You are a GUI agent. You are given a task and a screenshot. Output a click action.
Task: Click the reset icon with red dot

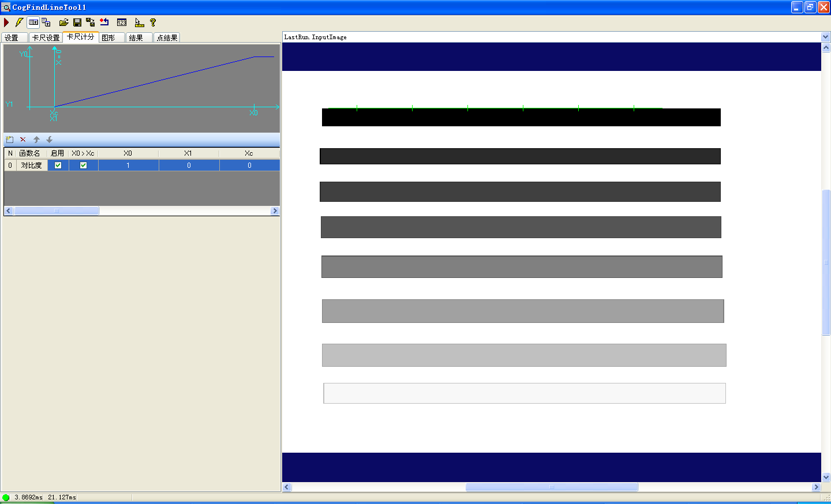(x=104, y=22)
